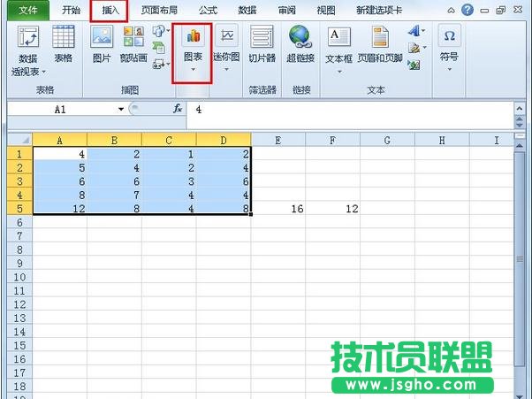The height and width of the screenshot is (399, 532).
Task: Insert a Signature Line icon
Action: (414, 48)
